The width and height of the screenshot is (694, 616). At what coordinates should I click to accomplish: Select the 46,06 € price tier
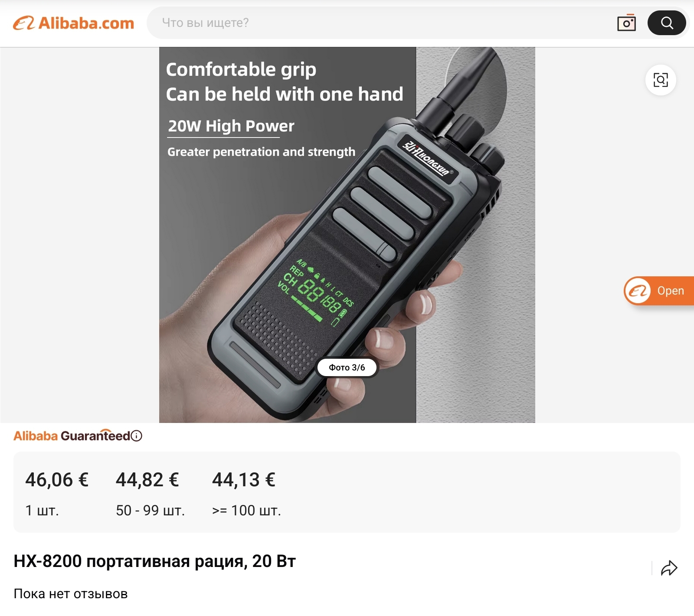click(x=57, y=480)
